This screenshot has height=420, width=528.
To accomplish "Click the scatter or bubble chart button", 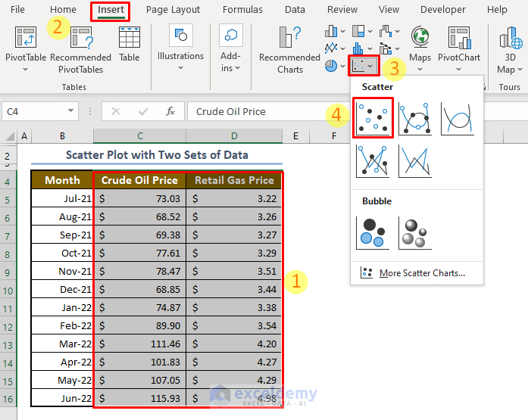I will click(364, 66).
